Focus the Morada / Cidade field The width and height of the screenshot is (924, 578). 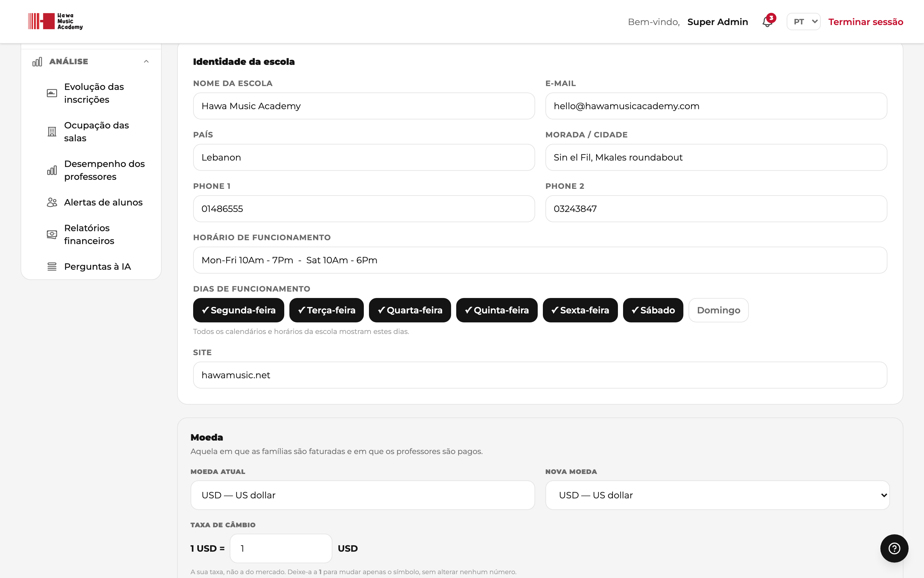click(716, 157)
